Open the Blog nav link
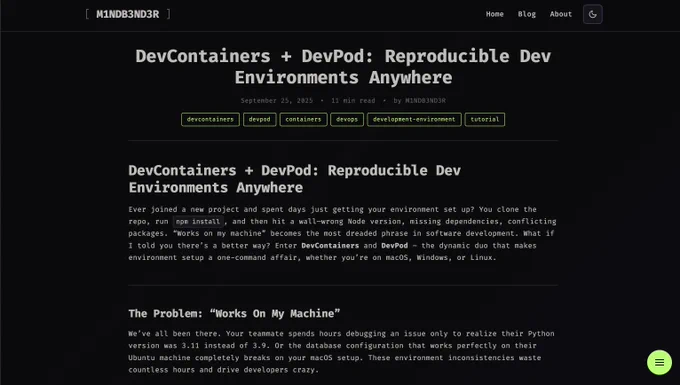The height and width of the screenshot is (385, 680). coord(526,14)
